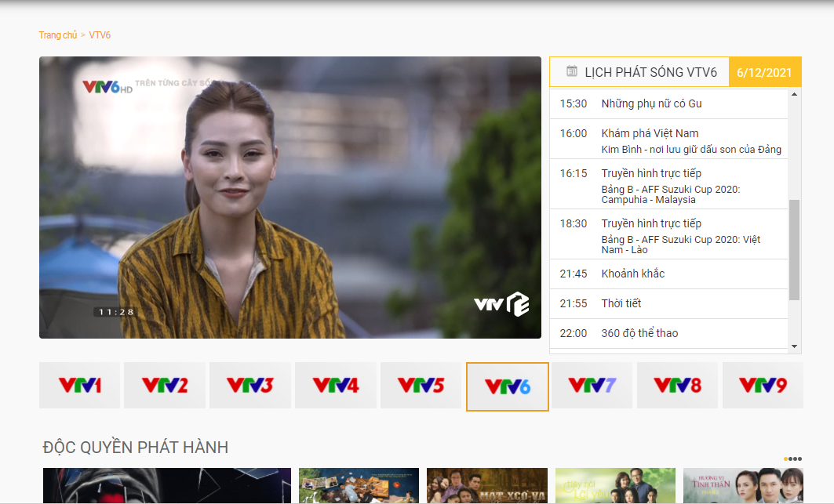
Task: Click the schedule scrollbar thumb
Action: click(794, 250)
